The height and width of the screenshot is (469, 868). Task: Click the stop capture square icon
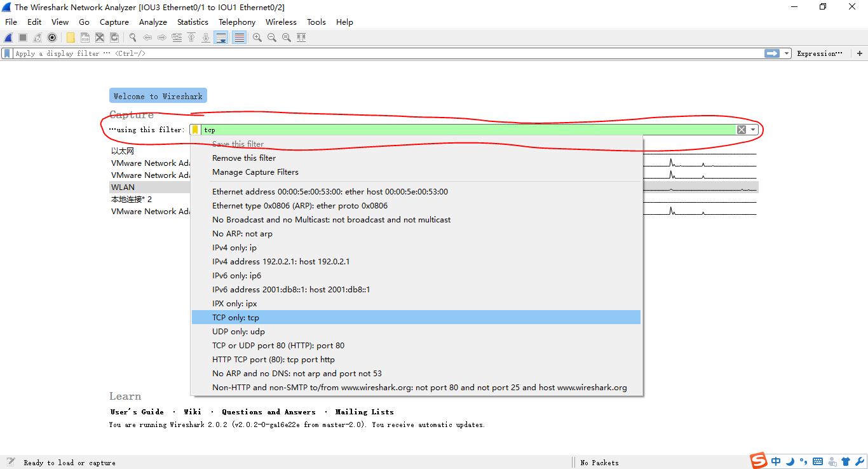tap(22, 37)
